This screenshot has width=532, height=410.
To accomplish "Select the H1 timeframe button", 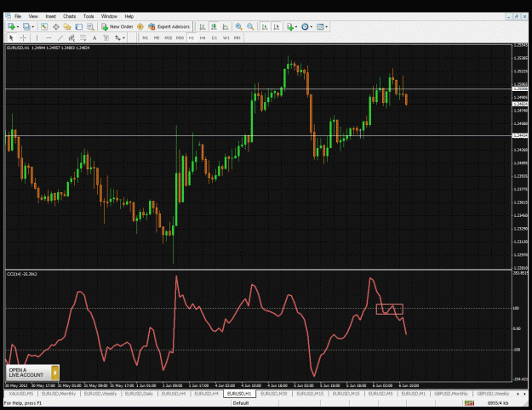I will click(192, 37).
